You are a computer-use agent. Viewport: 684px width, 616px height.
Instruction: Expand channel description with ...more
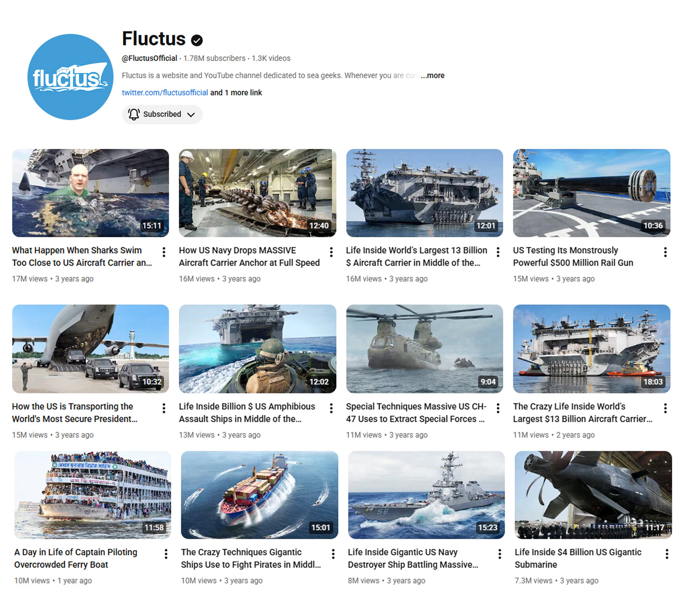tap(432, 76)
